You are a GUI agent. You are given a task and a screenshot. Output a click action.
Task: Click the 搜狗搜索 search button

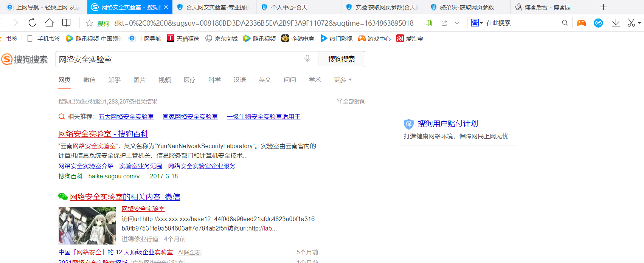click(x=341, y=59)
